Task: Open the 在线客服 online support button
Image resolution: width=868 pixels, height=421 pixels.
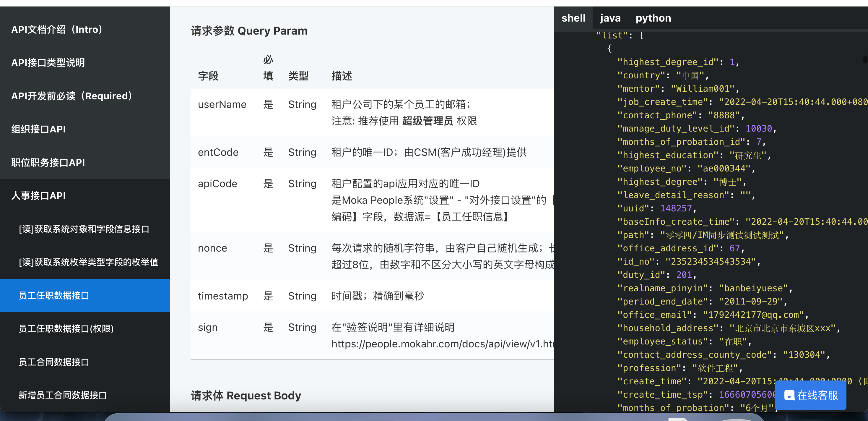Action: click(810, 395)
